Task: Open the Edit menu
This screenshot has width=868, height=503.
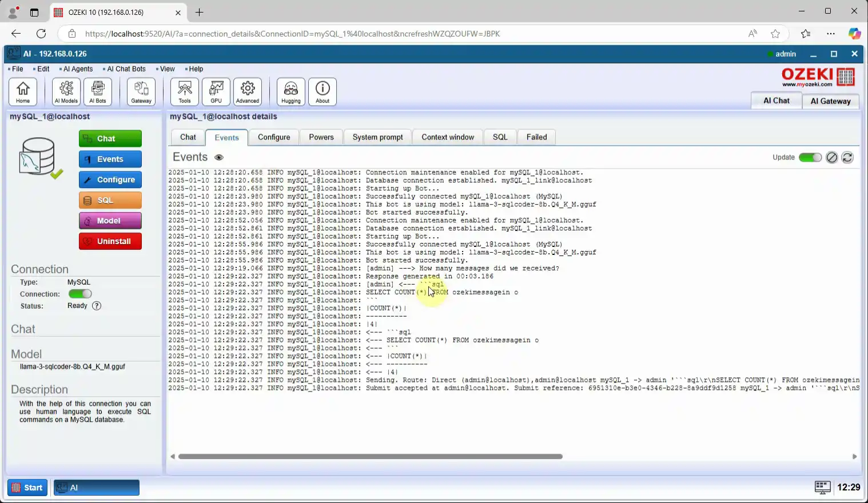Action: coord(42,69)
